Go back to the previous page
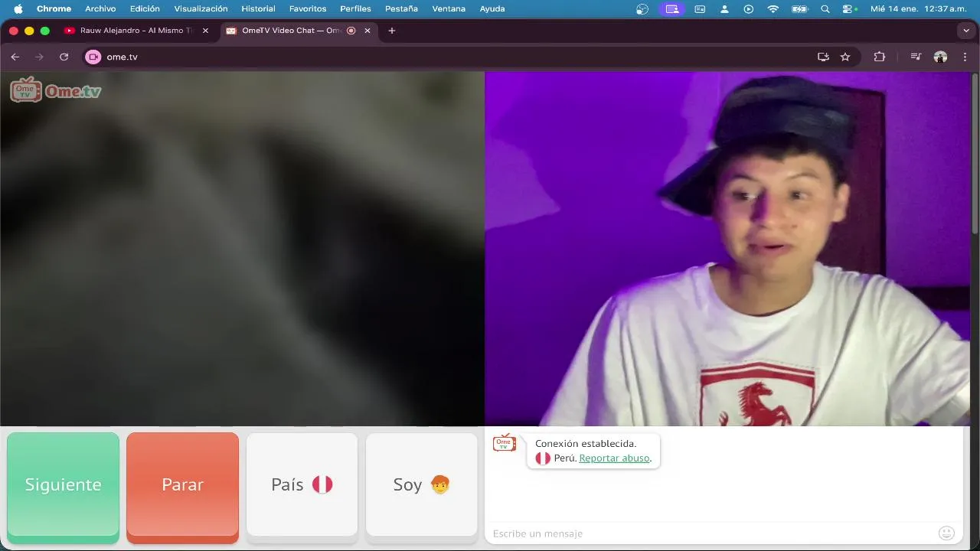980x551 pixels. (15, 57)
